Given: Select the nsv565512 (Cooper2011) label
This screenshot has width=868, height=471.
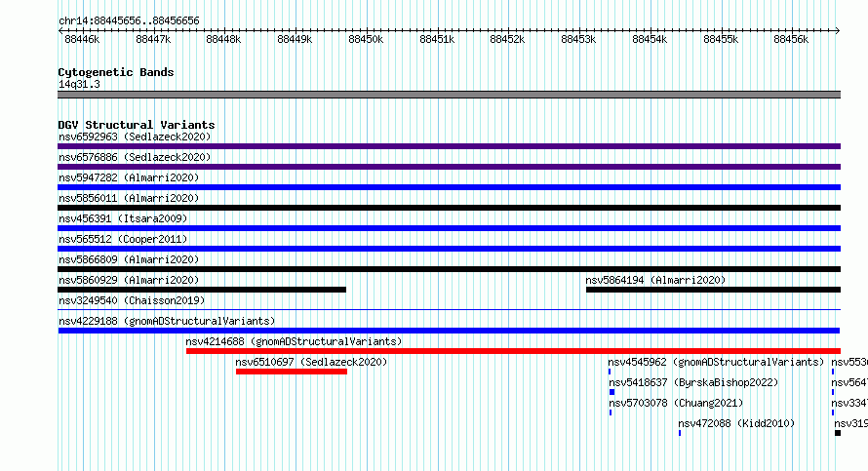Looking at the screenshot, I should pyautogui.click(x=123, y=239).
